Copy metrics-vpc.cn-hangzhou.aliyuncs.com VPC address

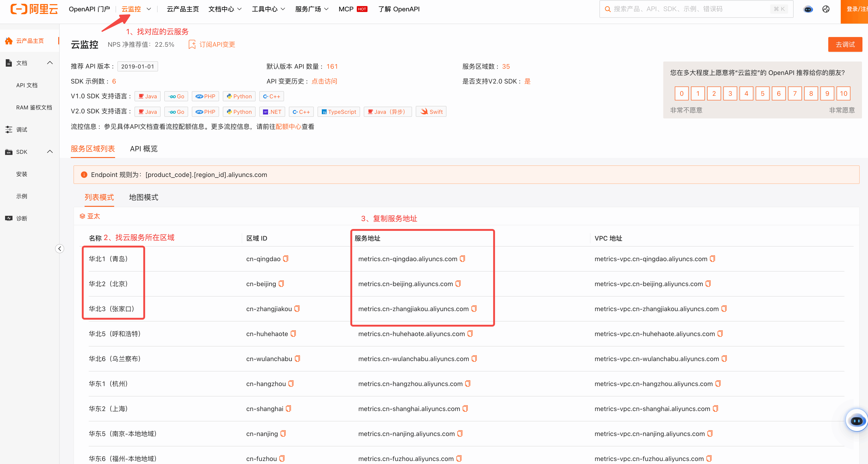[718, 384]
